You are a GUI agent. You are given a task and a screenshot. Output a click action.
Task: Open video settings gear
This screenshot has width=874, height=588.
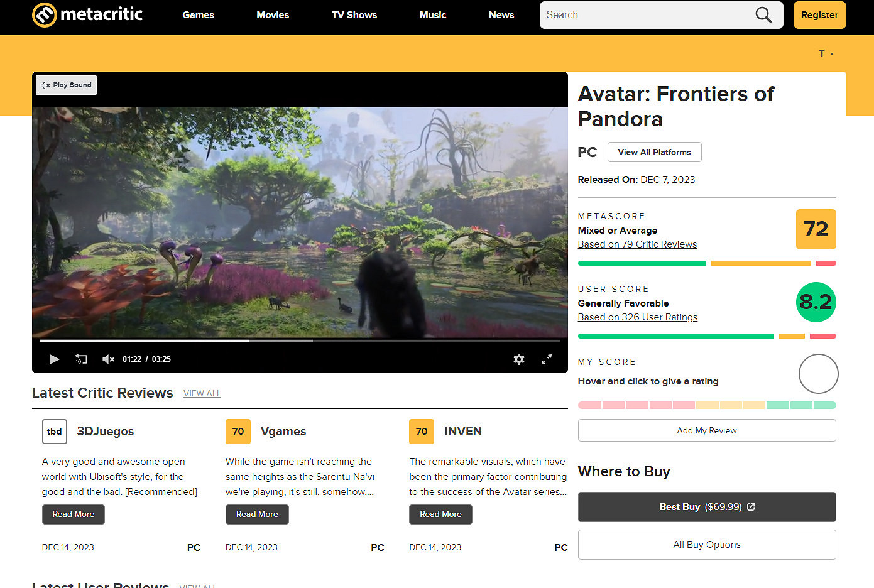click(x=519, y=359)
